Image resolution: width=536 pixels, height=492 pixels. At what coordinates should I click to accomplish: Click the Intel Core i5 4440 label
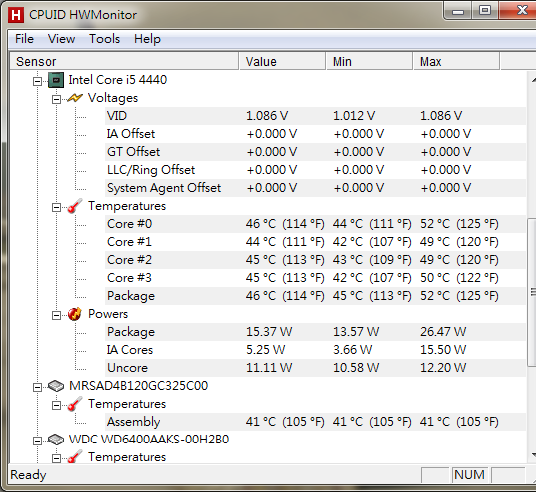coord(118,80)
